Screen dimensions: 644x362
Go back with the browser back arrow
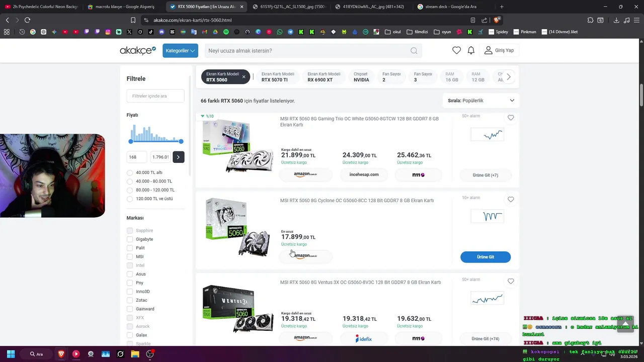click(7, 20)
